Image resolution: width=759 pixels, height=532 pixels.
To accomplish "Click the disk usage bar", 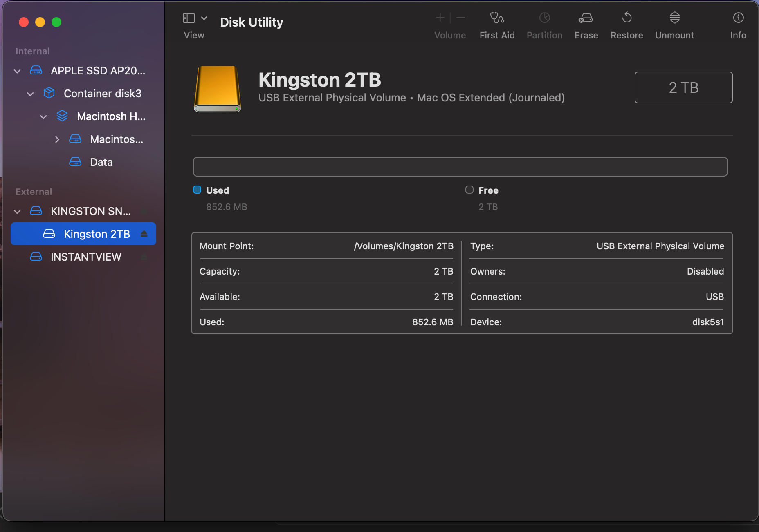I will 460,167.
